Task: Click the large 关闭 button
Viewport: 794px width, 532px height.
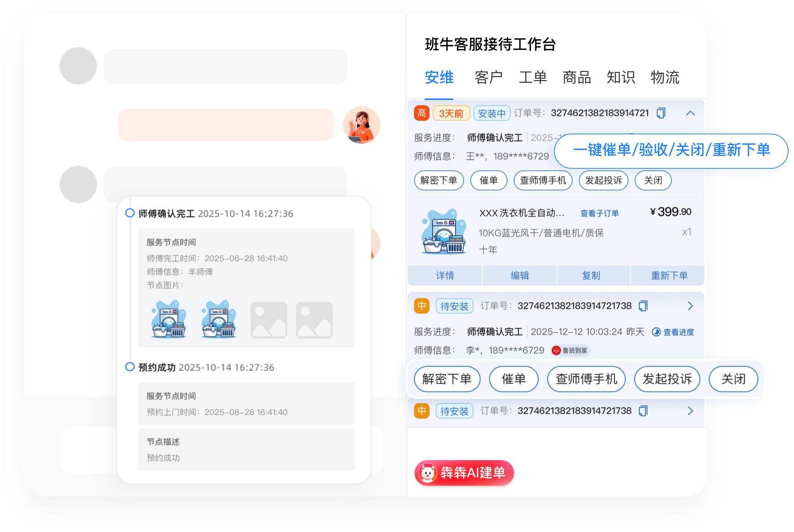Action: [733, 379]
